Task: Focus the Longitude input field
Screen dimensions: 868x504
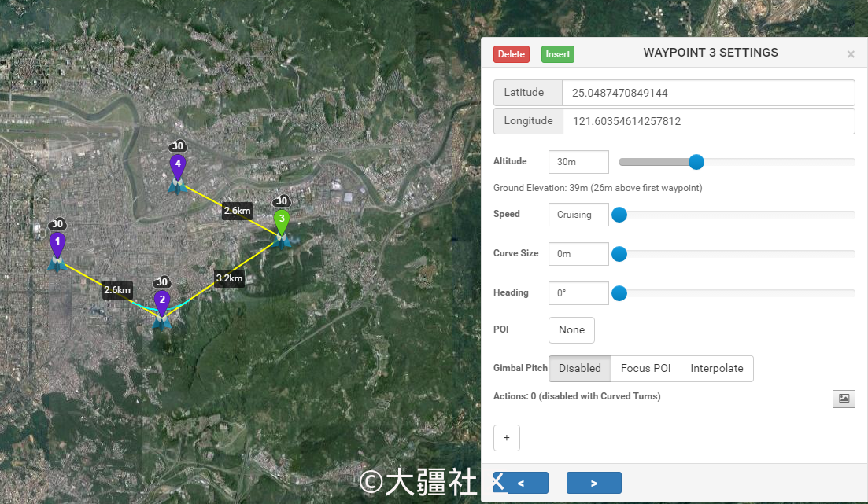Action: point(708,121)
